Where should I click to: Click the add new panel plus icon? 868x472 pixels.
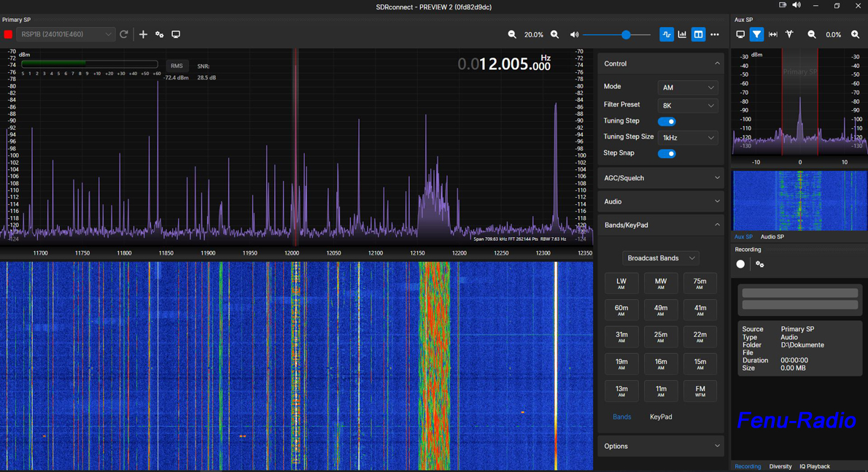[143, 34]
